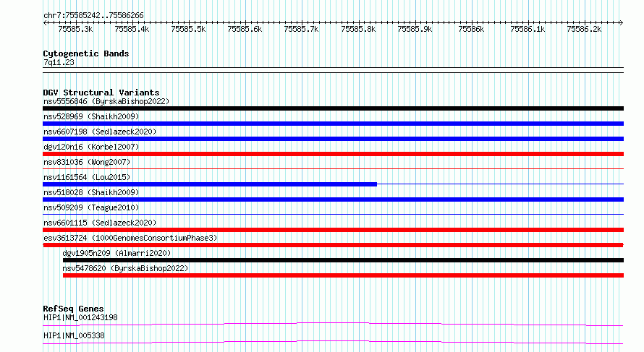The height and width of the screenshot is (352, 644).
Task: Open the nsv518028 (Shaikh2009) label
Action: coord(91,192)
